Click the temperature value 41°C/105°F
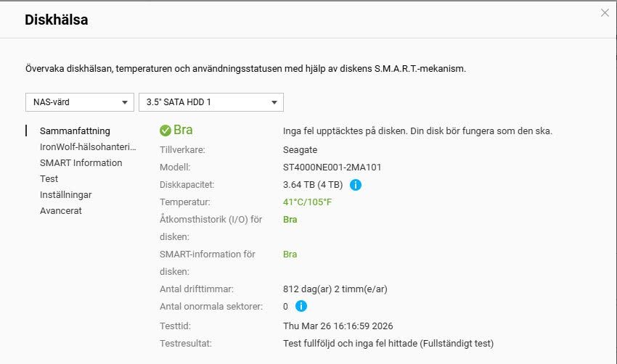The image size is (617, 364). click(x=307, y=202)
